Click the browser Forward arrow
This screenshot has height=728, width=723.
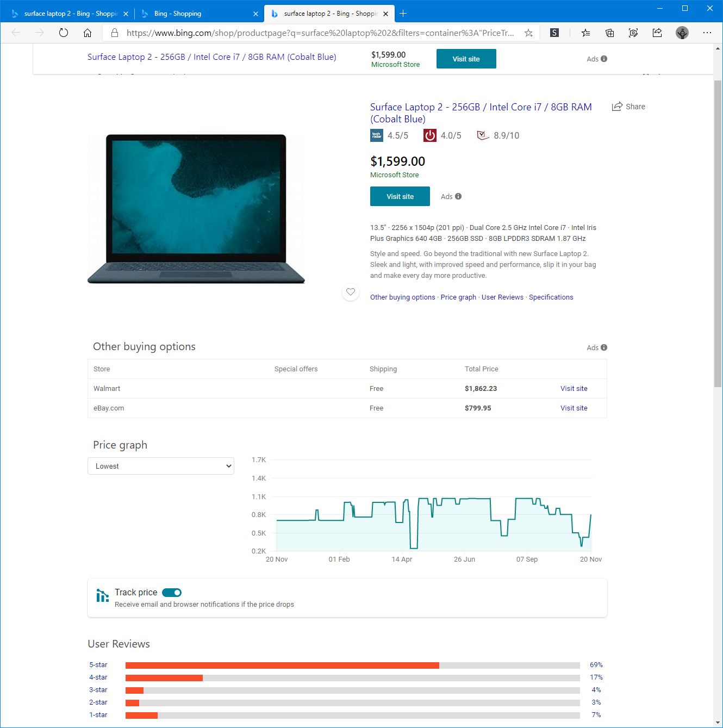point(40,33)
